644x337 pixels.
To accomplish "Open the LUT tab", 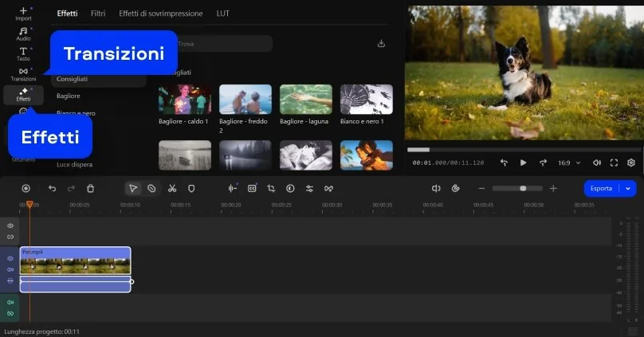I will [223, 14].
